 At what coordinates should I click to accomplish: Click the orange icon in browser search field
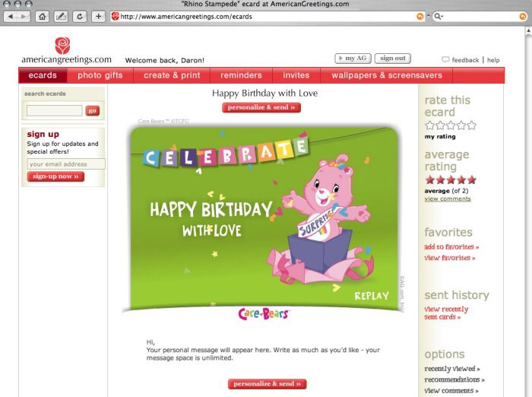523,16
